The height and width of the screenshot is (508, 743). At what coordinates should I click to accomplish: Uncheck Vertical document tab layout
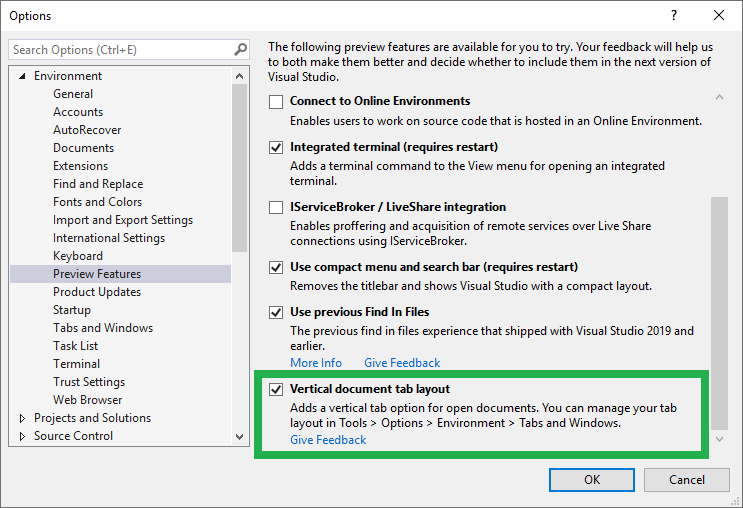(277, 389)
